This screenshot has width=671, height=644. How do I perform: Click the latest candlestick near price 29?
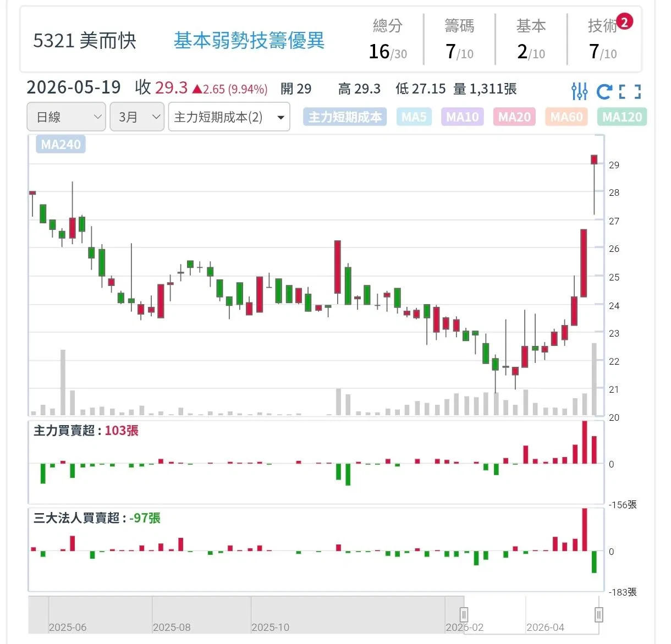click(x=594, y=159)
